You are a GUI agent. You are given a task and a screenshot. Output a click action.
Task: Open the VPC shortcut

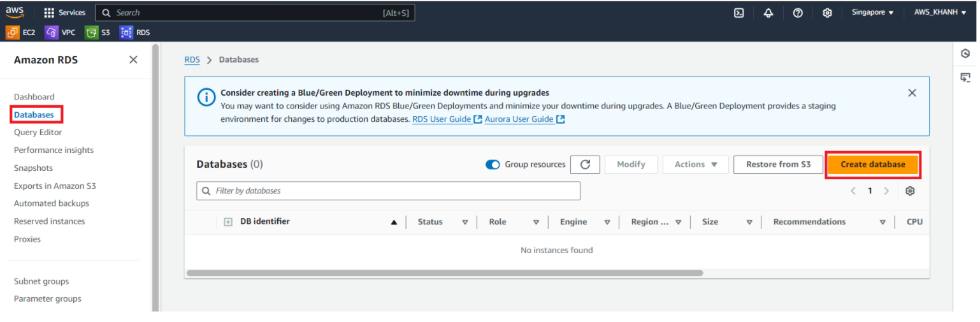pyautogui.click(x=61, y=32)
